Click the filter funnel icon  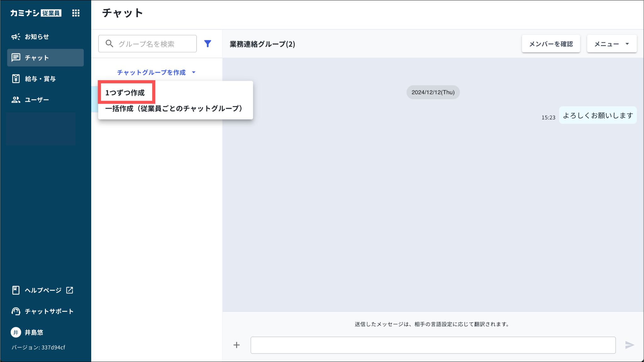click(x=208, y=44)
